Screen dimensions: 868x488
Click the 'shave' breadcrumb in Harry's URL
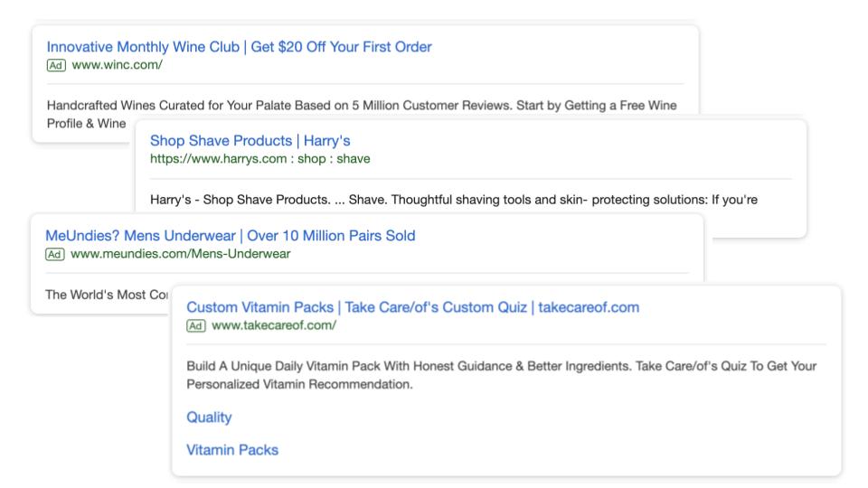353,159
